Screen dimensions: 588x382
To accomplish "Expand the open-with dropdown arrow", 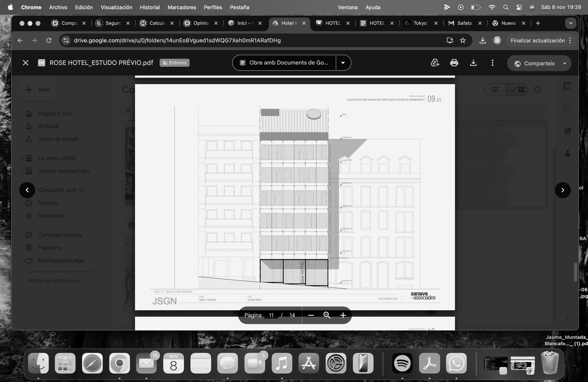I will 343,63.
